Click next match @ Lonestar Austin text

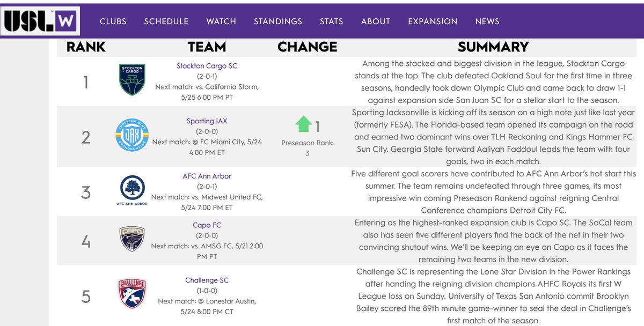207,307
